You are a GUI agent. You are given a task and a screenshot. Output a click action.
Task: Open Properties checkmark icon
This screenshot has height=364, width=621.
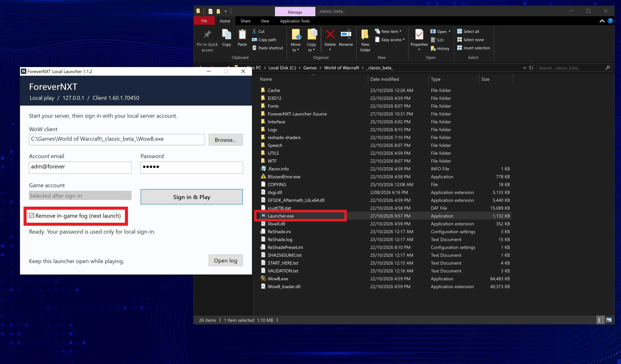click(x=419, y=34)
